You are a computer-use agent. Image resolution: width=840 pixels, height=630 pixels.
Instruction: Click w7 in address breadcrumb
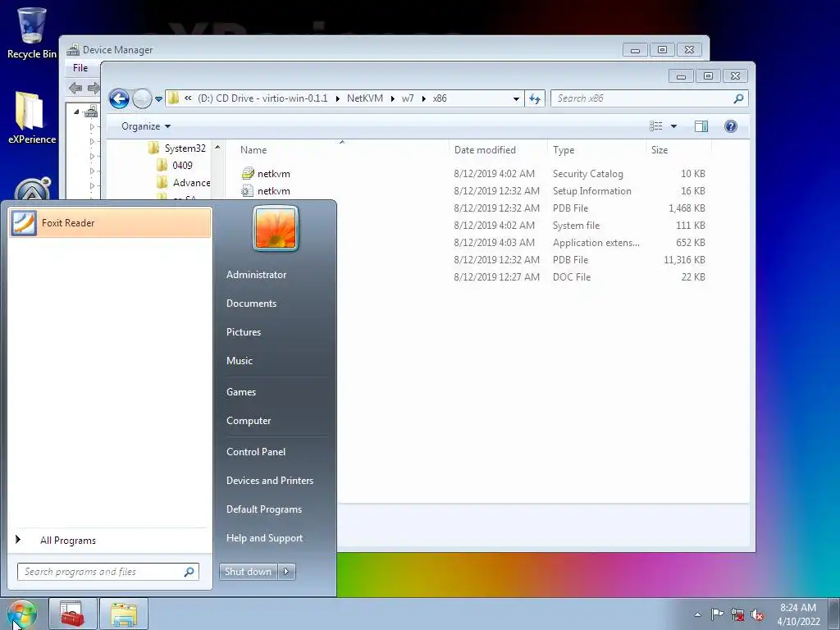pos(408,98)
